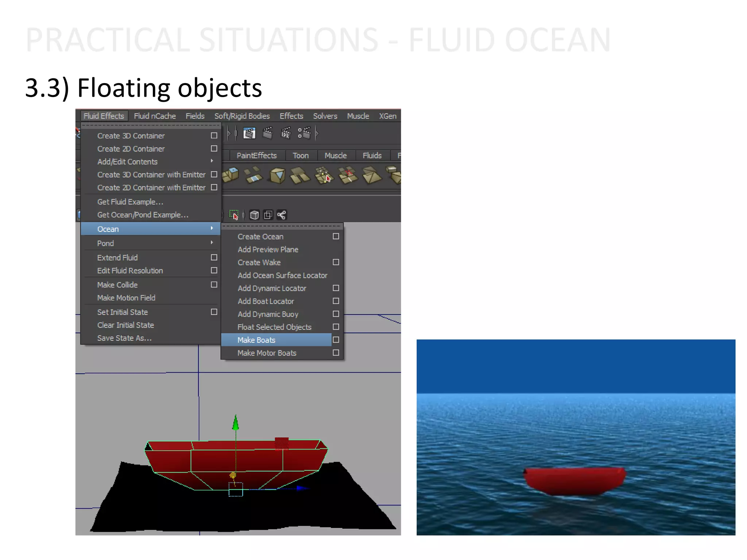
Task: Open the Render View window icon
Action: (x=249, y=133)
